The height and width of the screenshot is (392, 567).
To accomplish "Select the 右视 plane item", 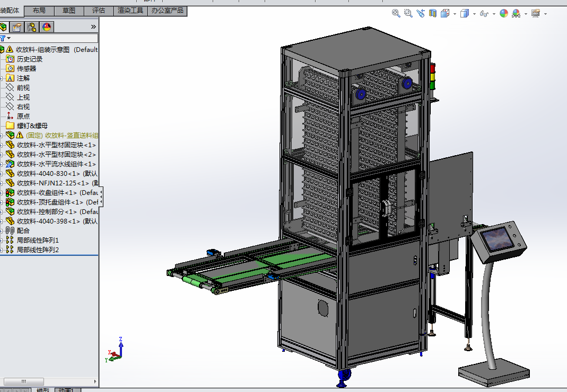I will 23,106.
